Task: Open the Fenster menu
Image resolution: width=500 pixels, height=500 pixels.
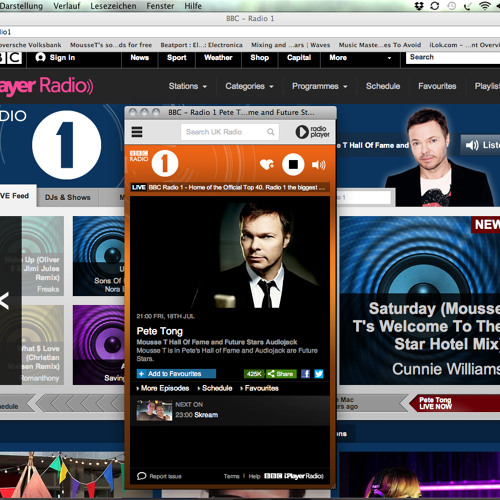Action: click(x=160, y=6)
